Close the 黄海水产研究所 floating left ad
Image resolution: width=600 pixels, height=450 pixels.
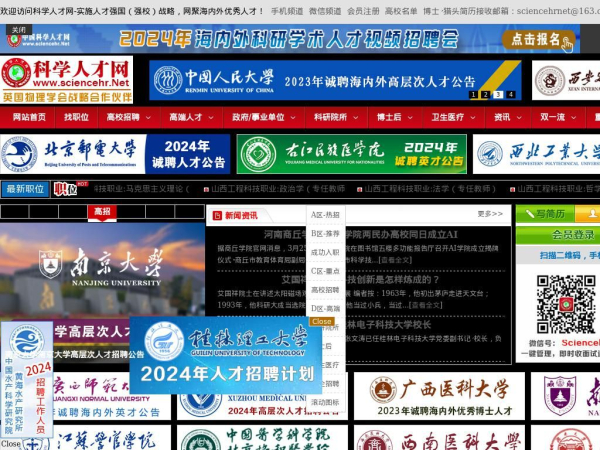[11, 443]
